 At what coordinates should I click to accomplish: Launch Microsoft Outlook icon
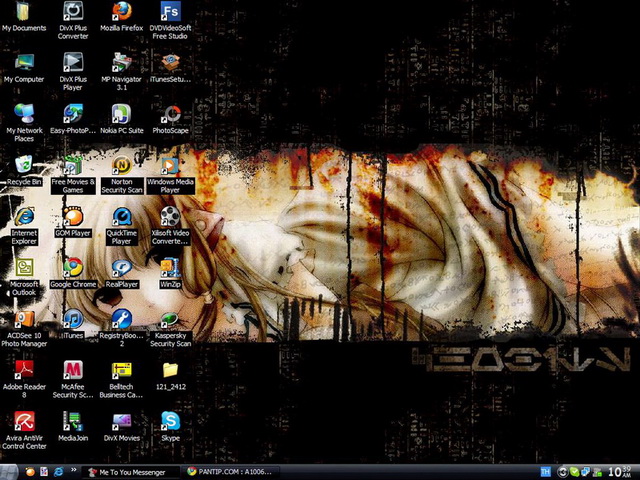click(x=24, y=267)
